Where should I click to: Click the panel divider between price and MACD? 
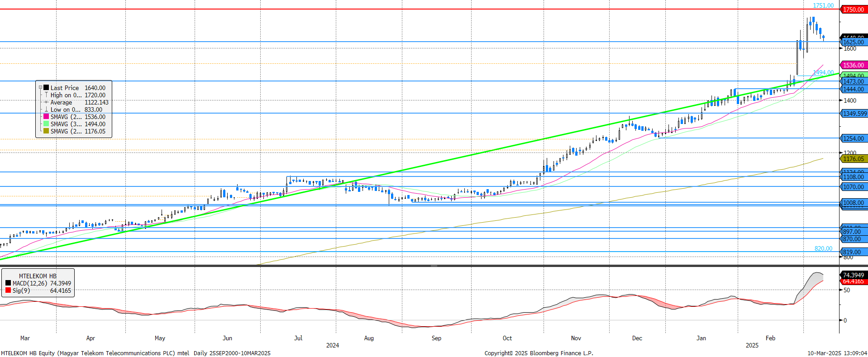(x=434, y=266)
